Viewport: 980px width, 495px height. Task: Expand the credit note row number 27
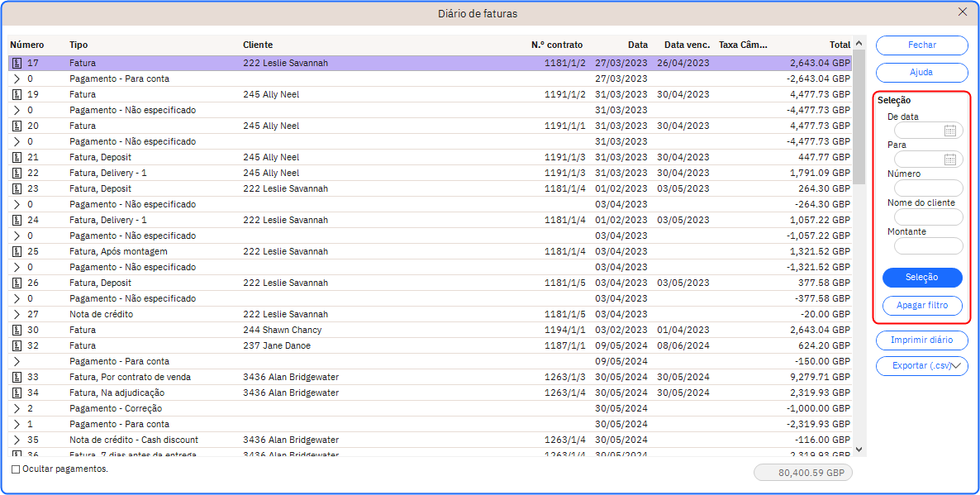pyautogui.click(x=17, y=314)
